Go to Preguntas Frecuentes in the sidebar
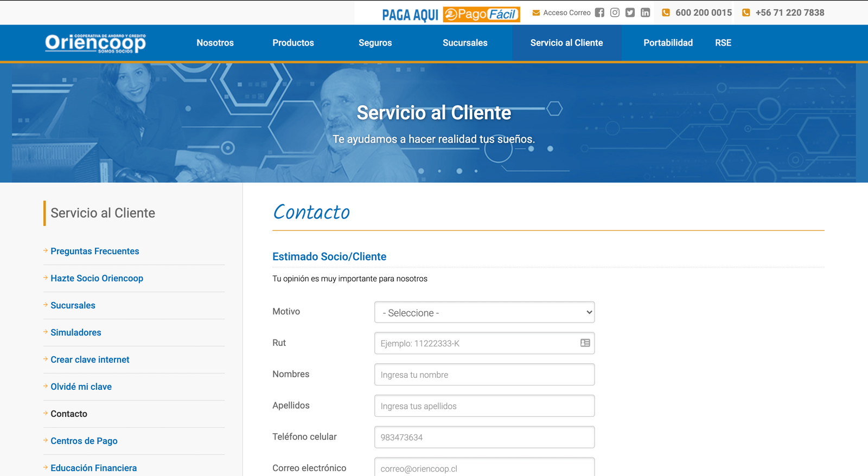868x476 pixels. [95, 251]
